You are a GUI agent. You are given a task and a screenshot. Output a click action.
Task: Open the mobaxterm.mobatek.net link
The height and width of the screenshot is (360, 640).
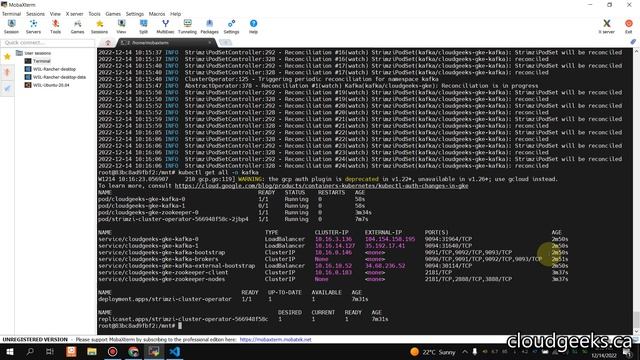click(276, 340)
